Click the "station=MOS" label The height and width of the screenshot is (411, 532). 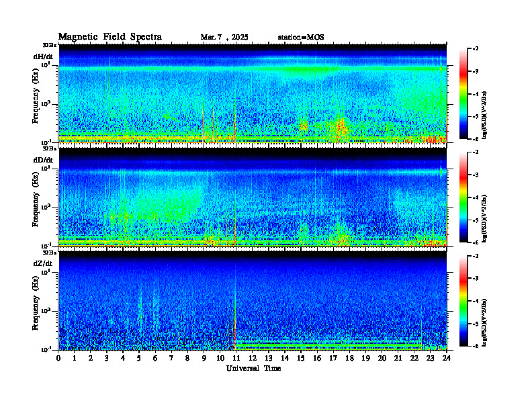click(x=301, y=38)
